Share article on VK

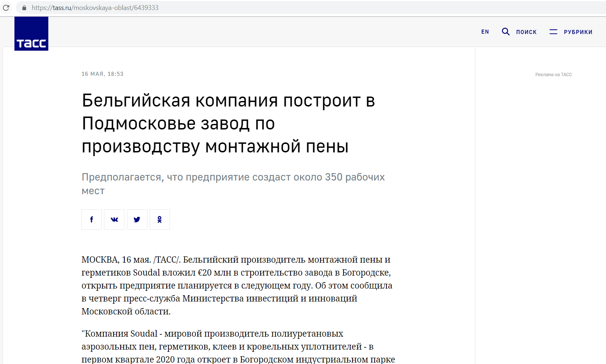[x=114, y=220]
